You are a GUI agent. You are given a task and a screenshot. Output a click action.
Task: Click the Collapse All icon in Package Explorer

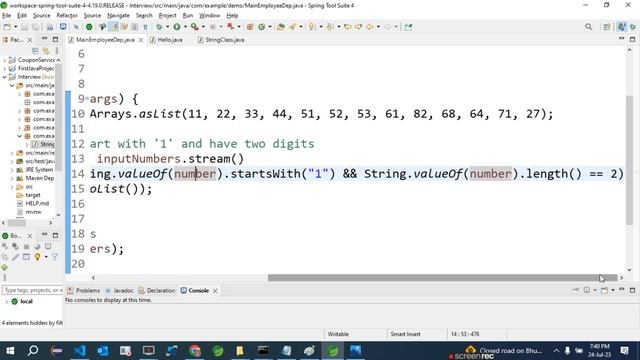tap(36, 51)
